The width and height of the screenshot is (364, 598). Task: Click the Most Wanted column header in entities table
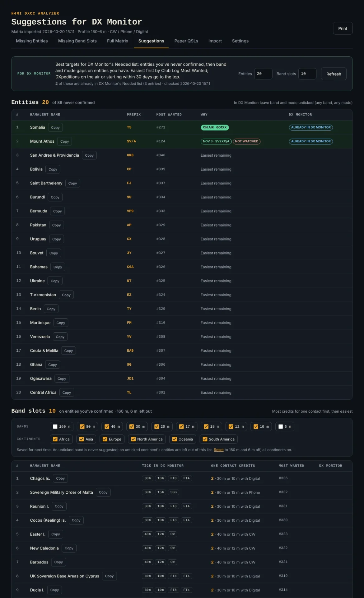[x=169, y=115]
